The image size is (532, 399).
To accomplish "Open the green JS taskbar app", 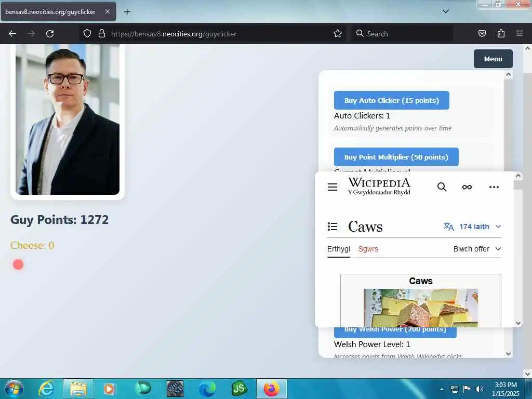I will pyautogui.click(x=239, y=389).
